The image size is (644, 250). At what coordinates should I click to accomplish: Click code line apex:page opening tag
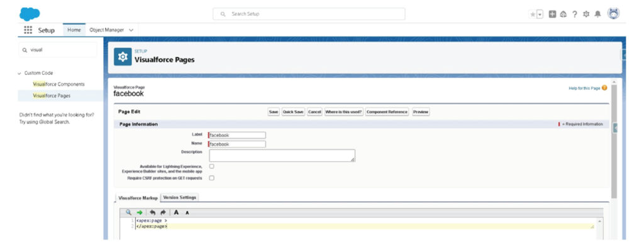click(x=152, y=221)
